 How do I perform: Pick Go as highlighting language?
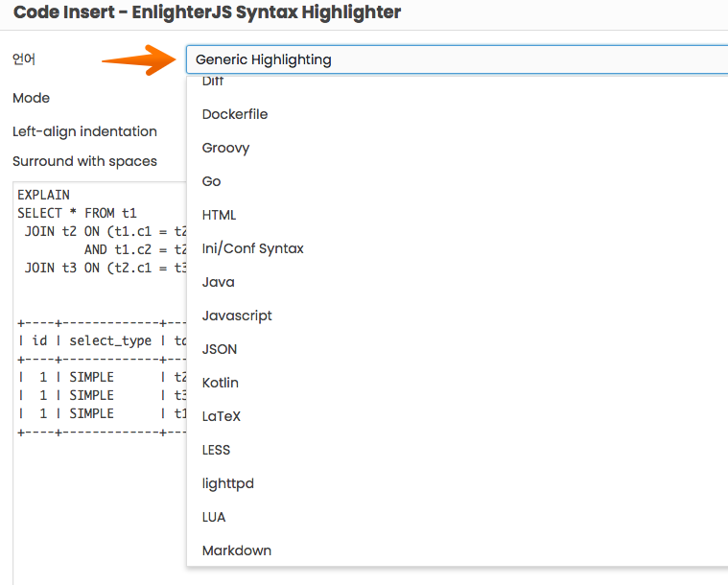coord(458,181)
